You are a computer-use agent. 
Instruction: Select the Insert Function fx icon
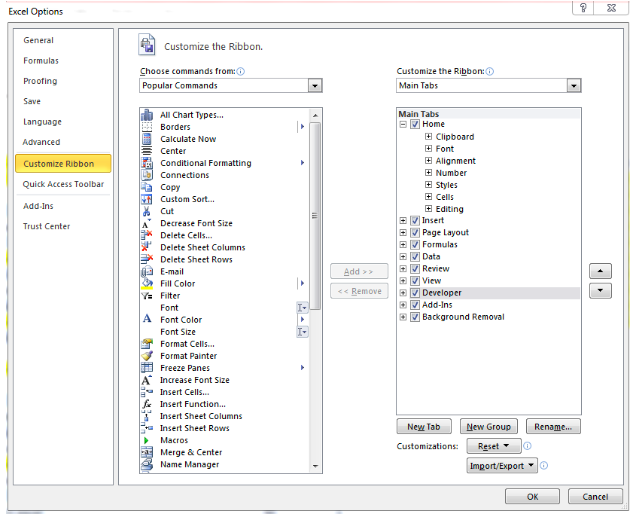(147, 404)
